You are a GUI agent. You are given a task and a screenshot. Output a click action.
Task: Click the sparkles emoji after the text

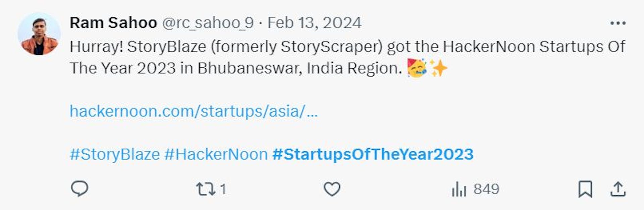[439, 68]
